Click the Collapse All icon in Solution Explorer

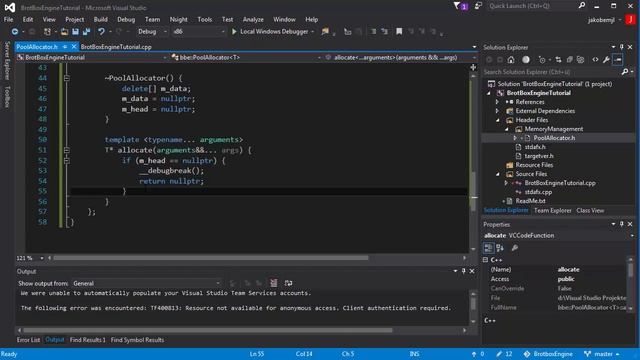tap(569, 60)
